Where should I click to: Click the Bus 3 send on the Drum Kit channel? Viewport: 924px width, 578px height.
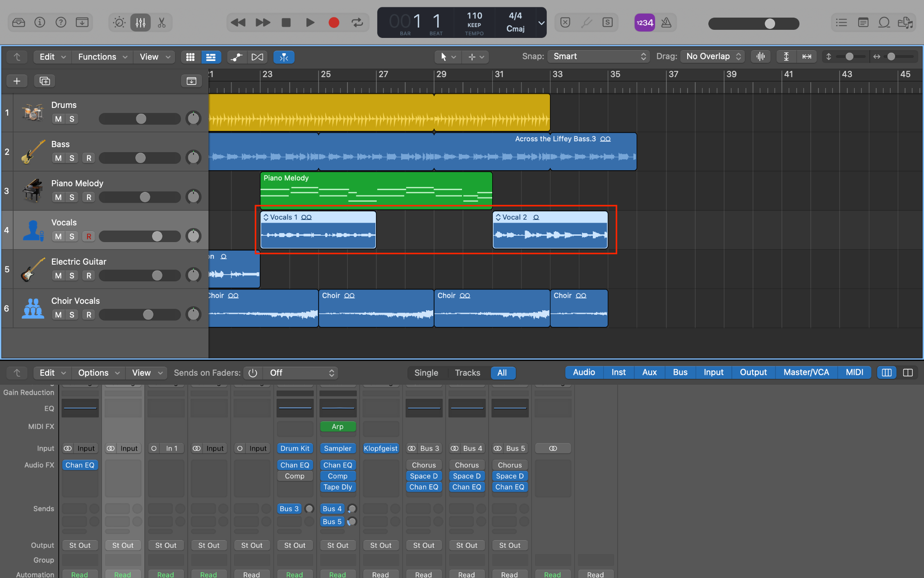[289, 508]
